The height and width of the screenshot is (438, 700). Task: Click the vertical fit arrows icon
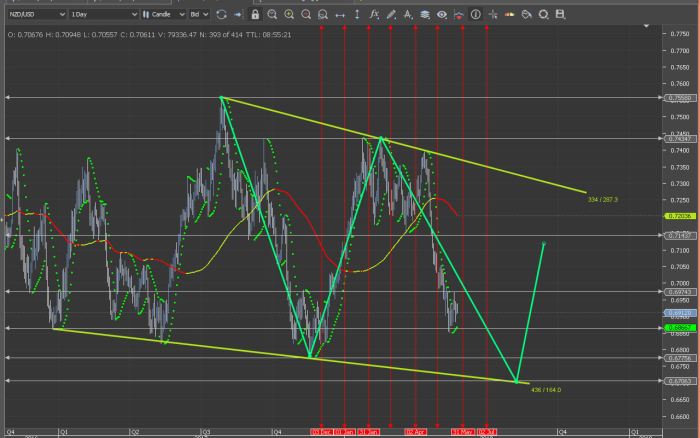(357, 14)
